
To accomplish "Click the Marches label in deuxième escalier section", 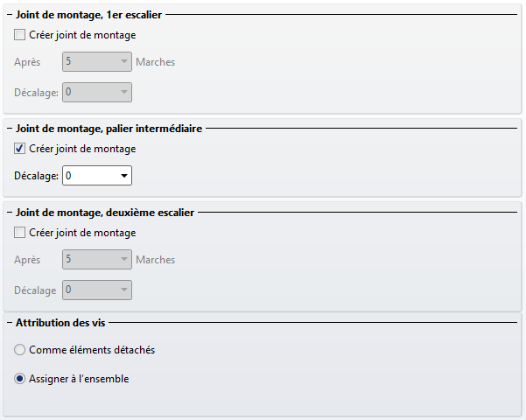I will pyautogui.click(x=155, y=260).
